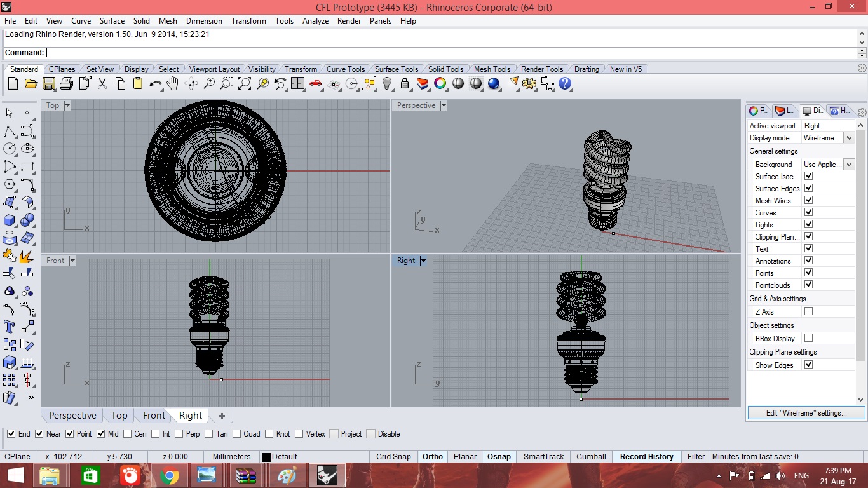The width and height of the screenshot is (868, 488).
Task: Click the black Default layer color swatch
Action: click(x=266, y=457)
